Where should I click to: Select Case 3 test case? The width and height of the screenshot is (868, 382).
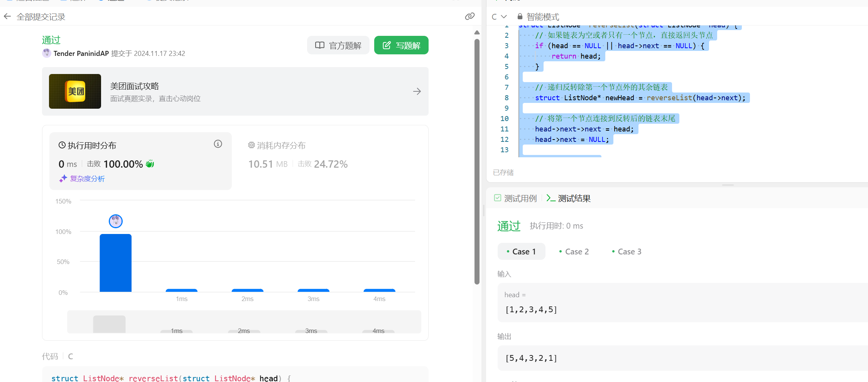pyautogui.click(x=627, y=252)
